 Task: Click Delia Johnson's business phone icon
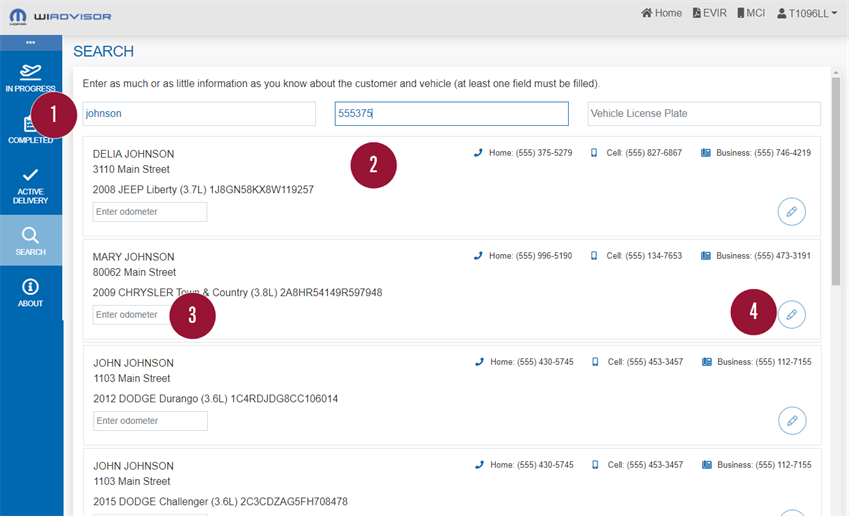click(706, 153)
